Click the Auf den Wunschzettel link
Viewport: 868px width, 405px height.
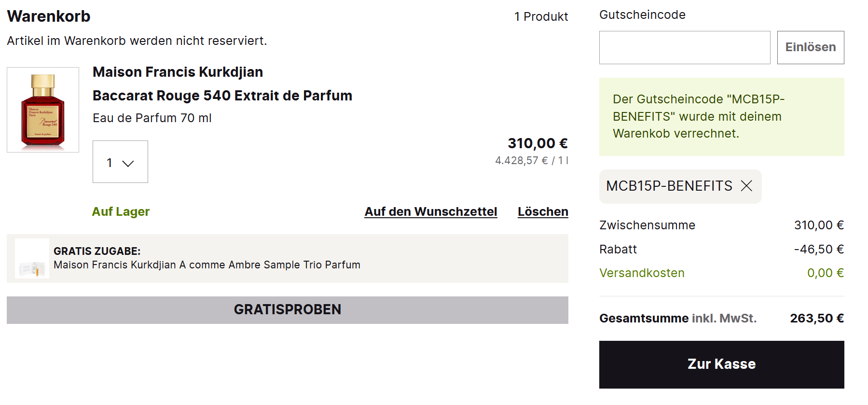click(x=430, y=212)
